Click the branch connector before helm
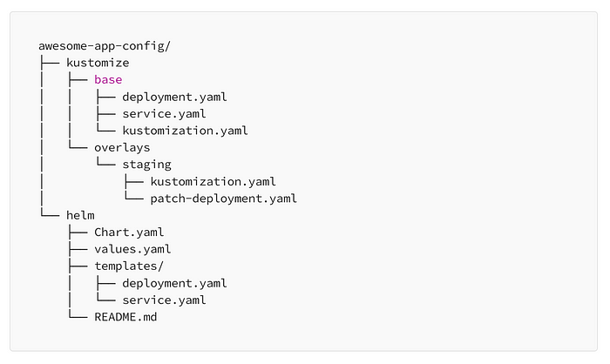The height and width of the screenshot is (364, 610). (49, 215)
